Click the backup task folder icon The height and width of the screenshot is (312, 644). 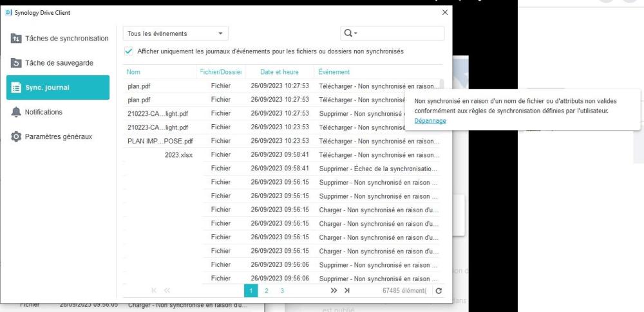click(x=16, y=63)
